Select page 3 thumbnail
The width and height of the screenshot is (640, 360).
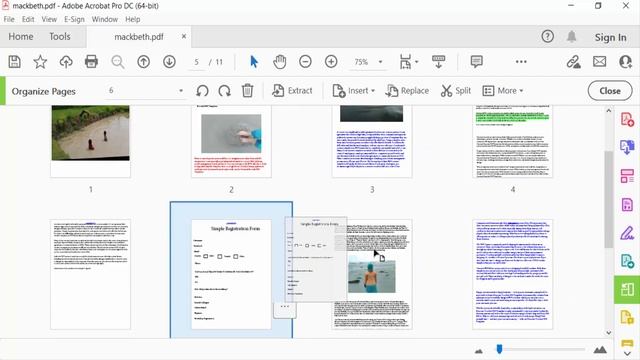372,141
